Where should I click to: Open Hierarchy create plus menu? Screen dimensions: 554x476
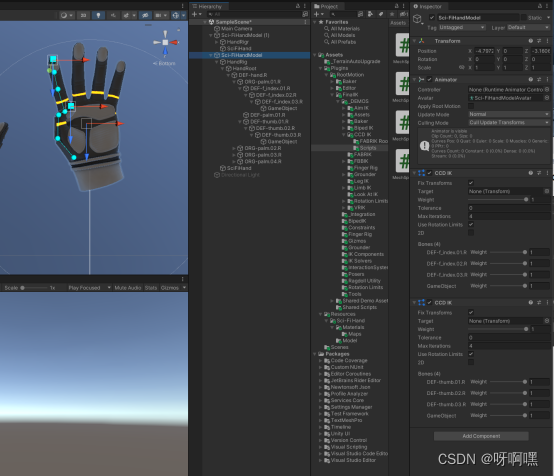click(x=196, y=14)
